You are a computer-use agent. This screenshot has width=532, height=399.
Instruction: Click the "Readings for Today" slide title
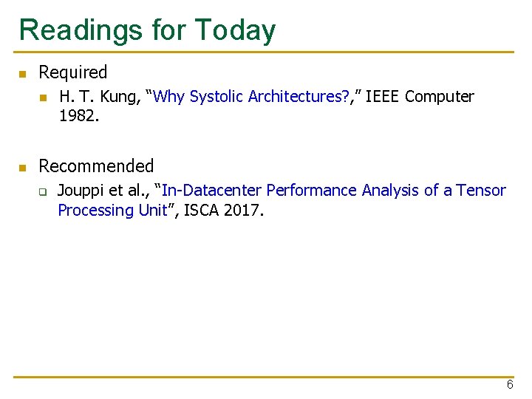pos(148,30)
